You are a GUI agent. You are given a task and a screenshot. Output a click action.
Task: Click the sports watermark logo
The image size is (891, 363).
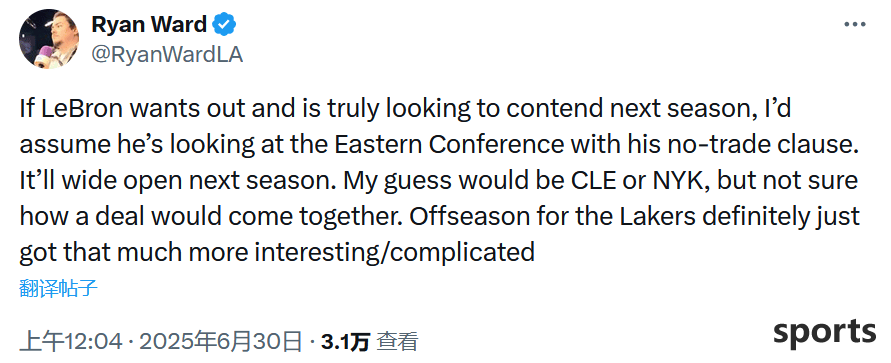point(824,332)
